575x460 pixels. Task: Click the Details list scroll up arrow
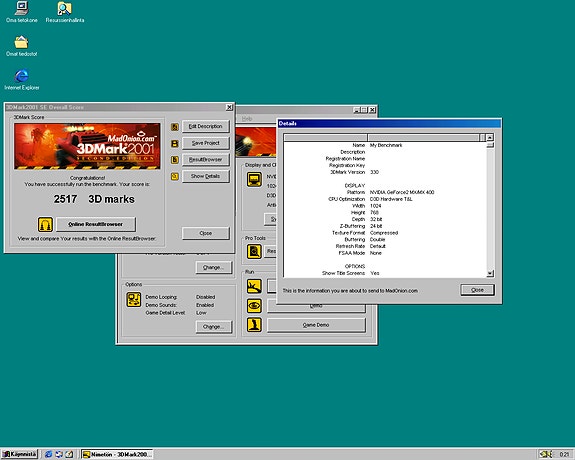pos(490,138)
